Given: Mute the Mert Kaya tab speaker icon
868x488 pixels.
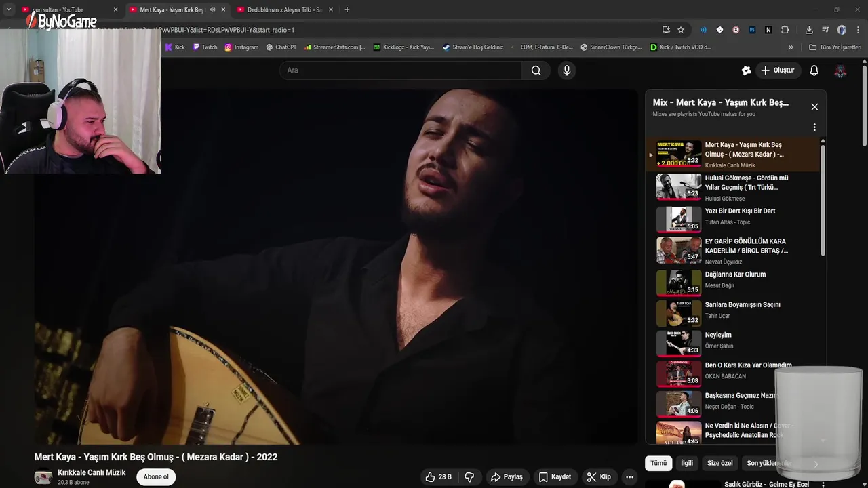Looking at the screenshot, I should [x=212, y=9].
